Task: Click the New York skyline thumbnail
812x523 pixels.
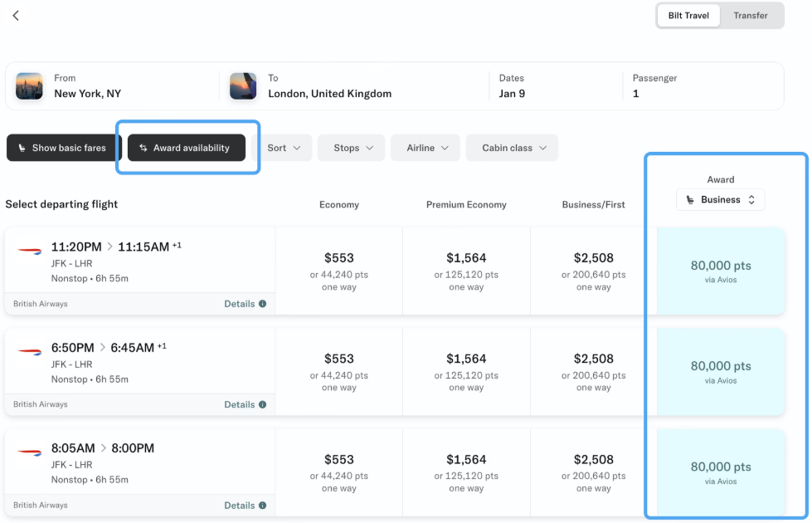Action: (x=30, y=86)
